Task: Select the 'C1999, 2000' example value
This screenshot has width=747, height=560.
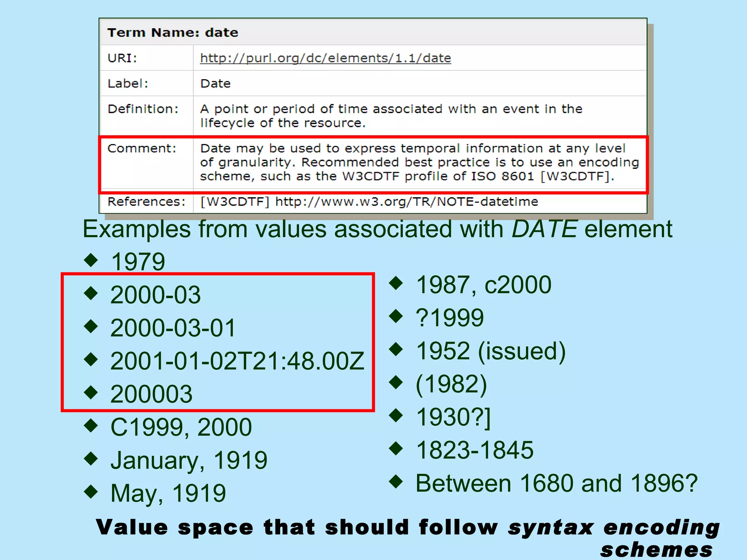Action: [x=181, y=427]
